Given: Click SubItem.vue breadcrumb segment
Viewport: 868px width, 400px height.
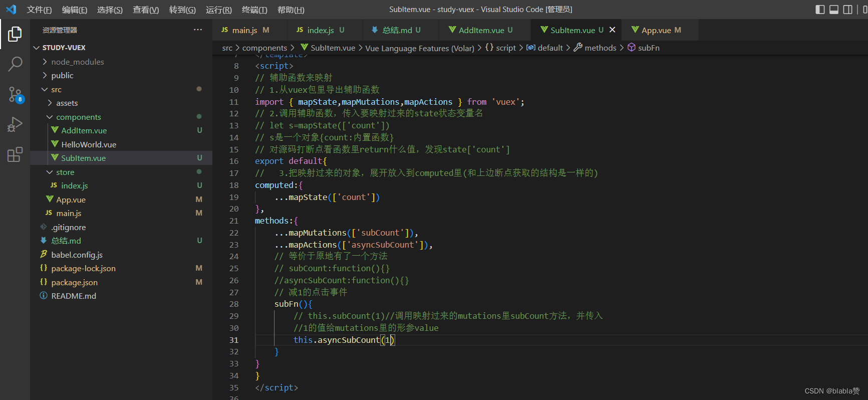Looking at the screenshot, I should [x=328, y=48].
